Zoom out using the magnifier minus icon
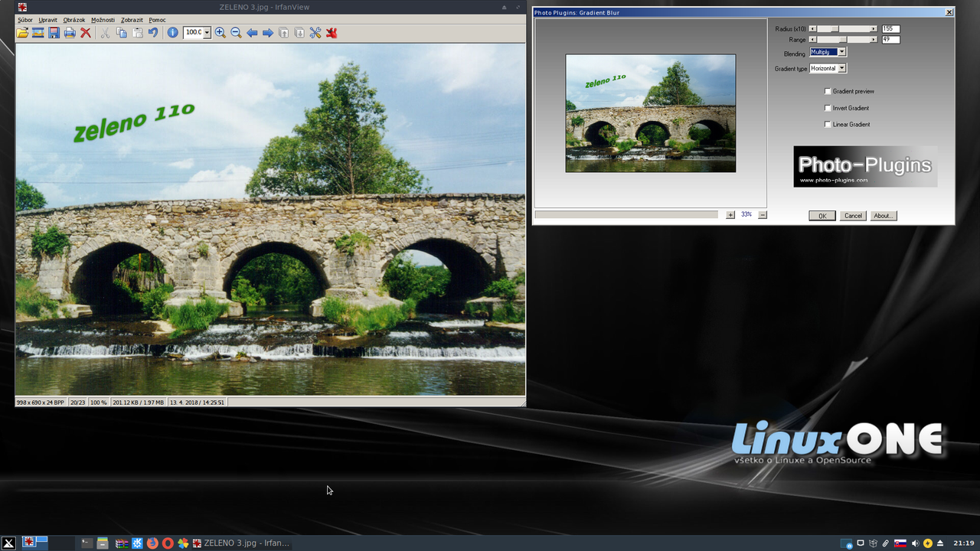This screenshot has width=980, height=551. (236, 33)
